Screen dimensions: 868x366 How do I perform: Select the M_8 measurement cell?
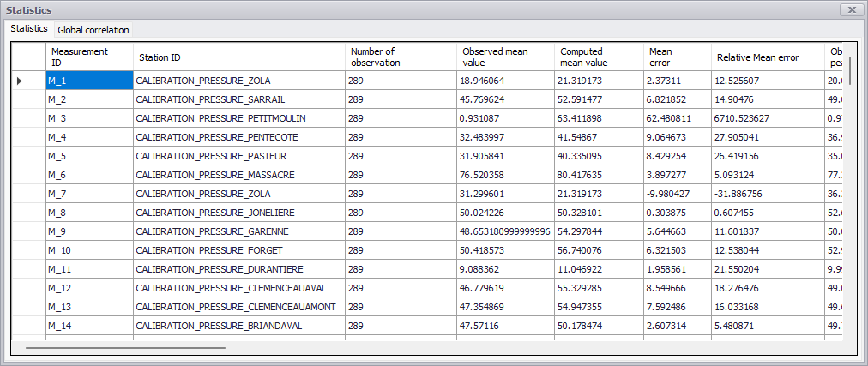click(x=89, y=213)
